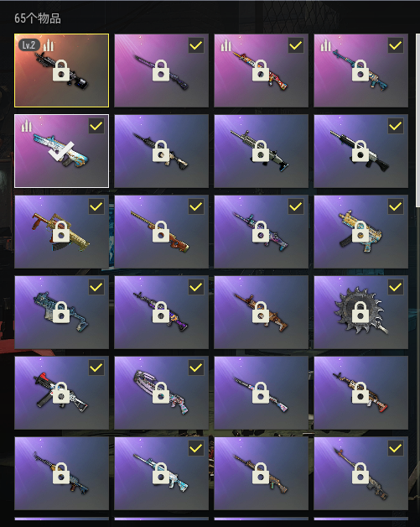Click the 65个物品 item count label

(x=38, y=18)
